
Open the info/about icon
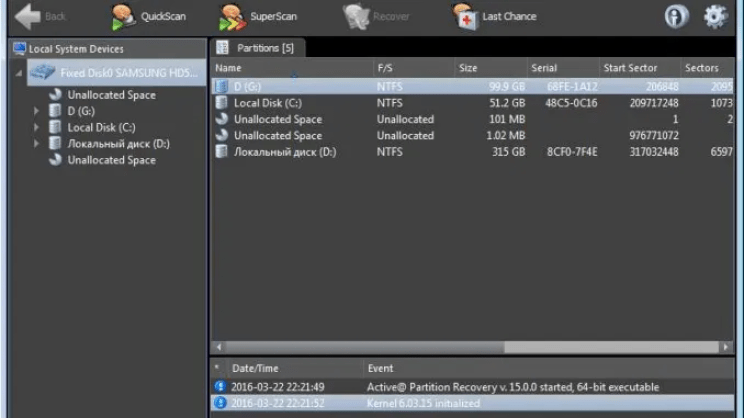[677, 16]
